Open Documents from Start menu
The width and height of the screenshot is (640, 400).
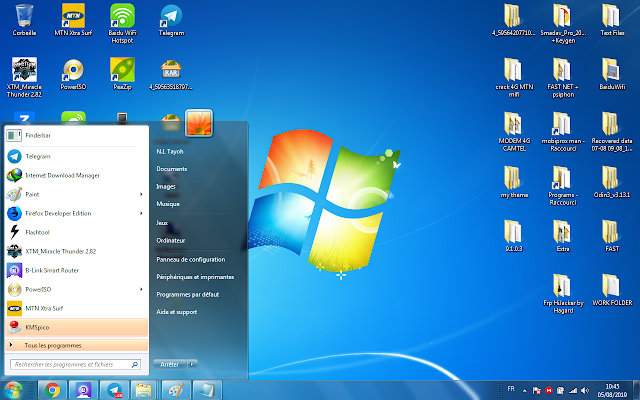coord(171,169)
